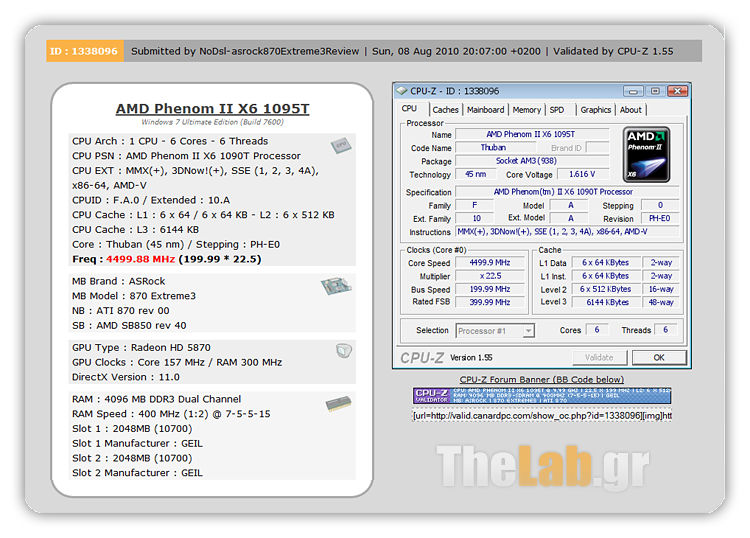The height and width of the screenshot is (538, 750).
Task: Click the Windows 7 Ultimate Edition subtitle
Action: [212, 122]
